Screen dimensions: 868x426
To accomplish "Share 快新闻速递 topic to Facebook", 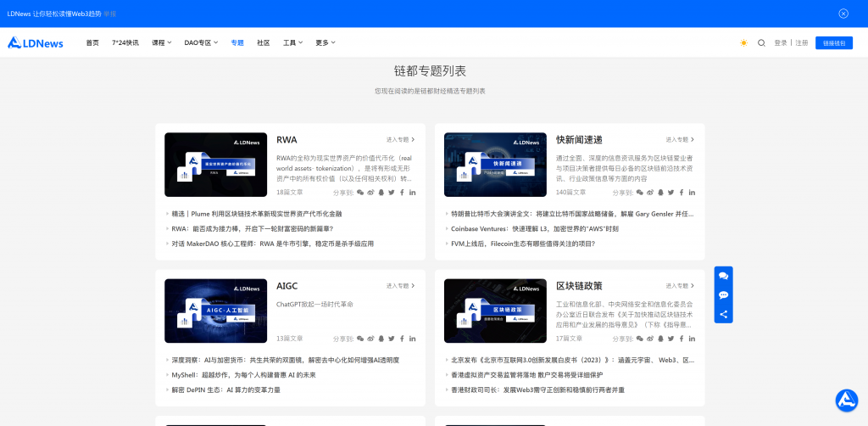I will [x=682, y=193].
